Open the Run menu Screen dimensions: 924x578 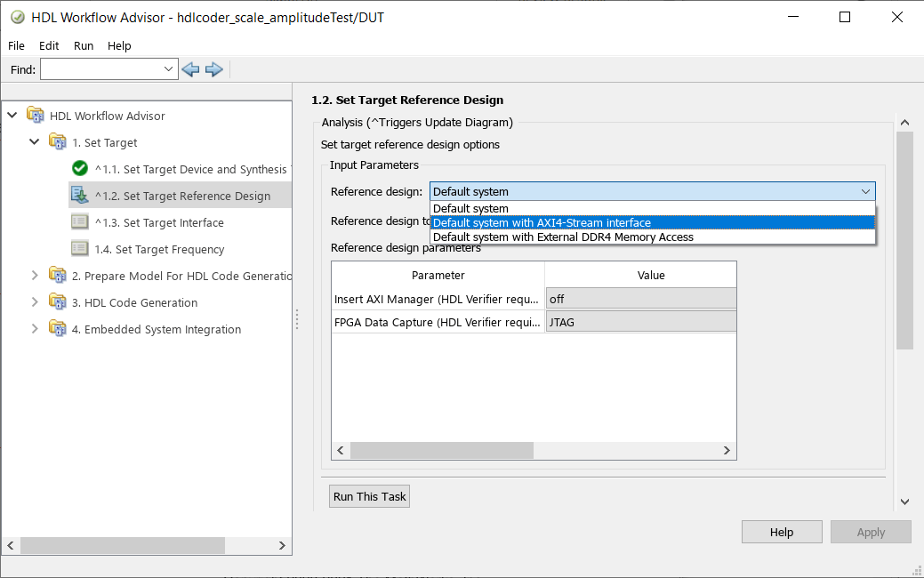tap(84, 45)
